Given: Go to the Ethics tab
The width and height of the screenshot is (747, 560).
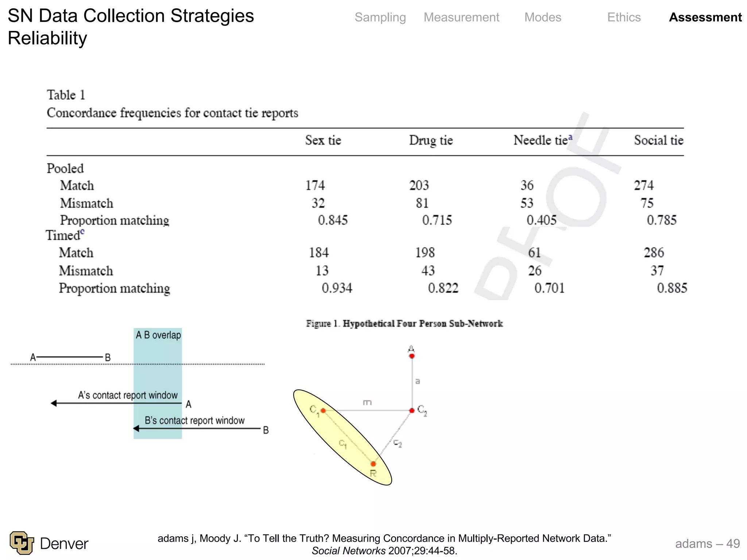Looking at the screenshot, I should tap(624, 17).
